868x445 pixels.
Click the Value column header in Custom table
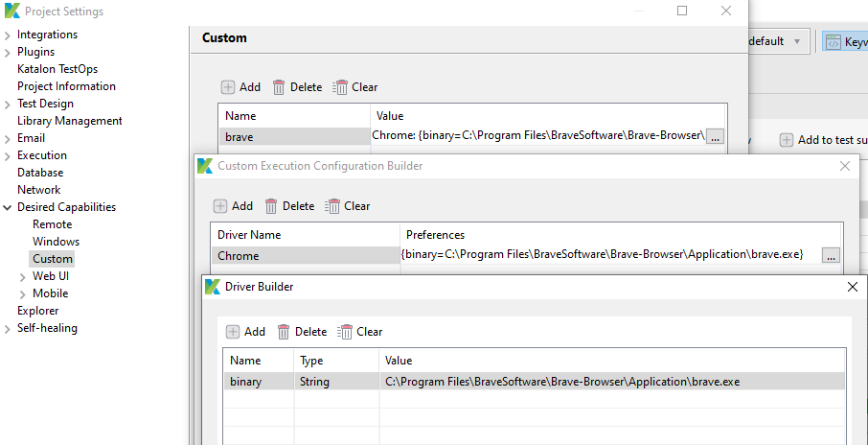click(x=548, y=116)
